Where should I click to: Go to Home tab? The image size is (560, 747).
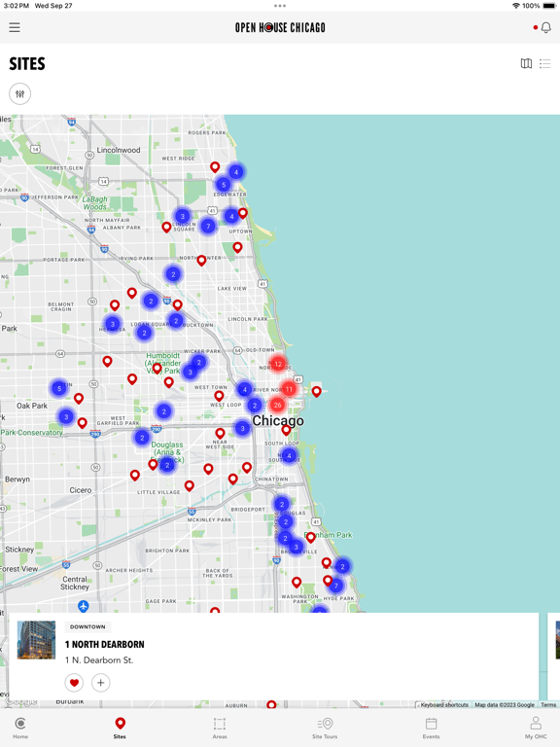click(20, 728)
